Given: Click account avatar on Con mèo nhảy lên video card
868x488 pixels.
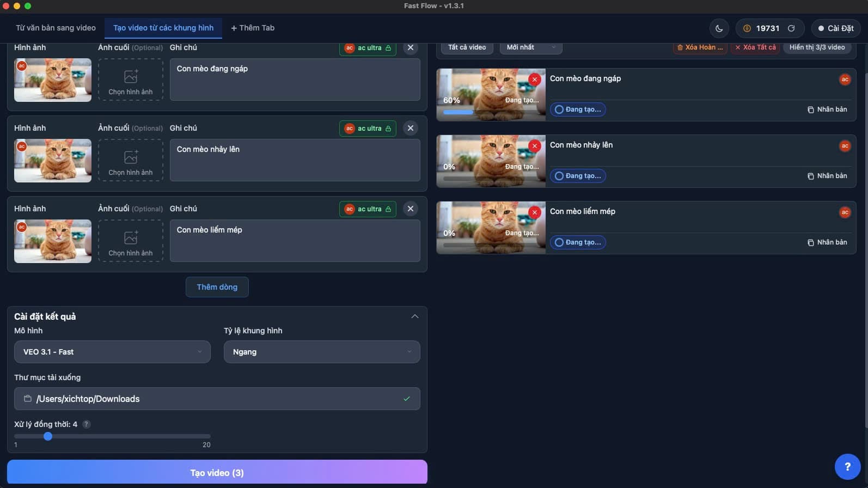Looking at the screenshot, I should [845, 146].
